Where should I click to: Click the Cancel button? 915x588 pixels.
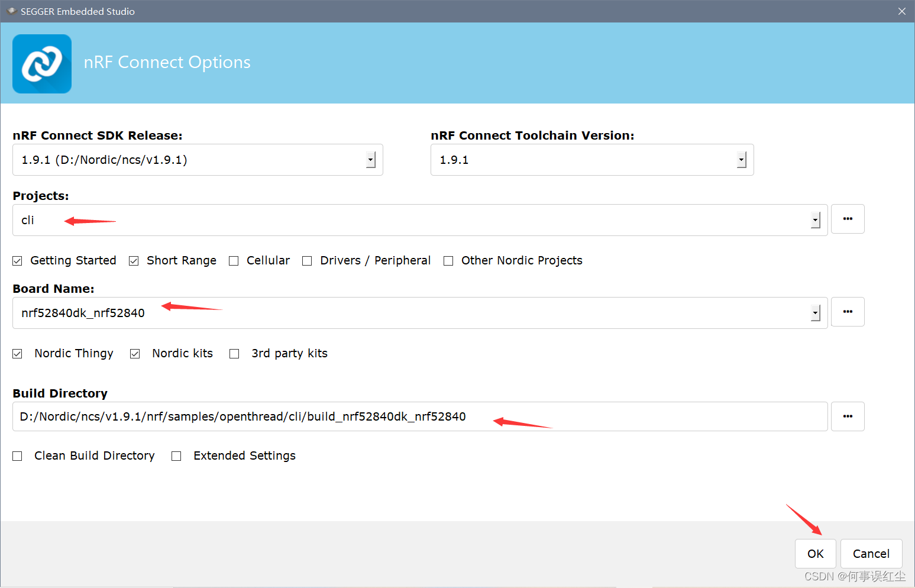point(871,554)
